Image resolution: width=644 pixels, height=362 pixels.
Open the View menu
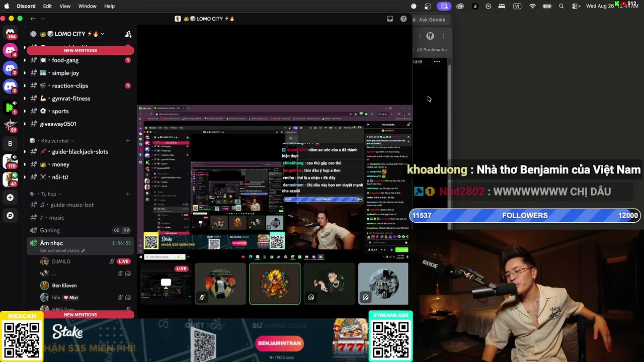[65, 6]
